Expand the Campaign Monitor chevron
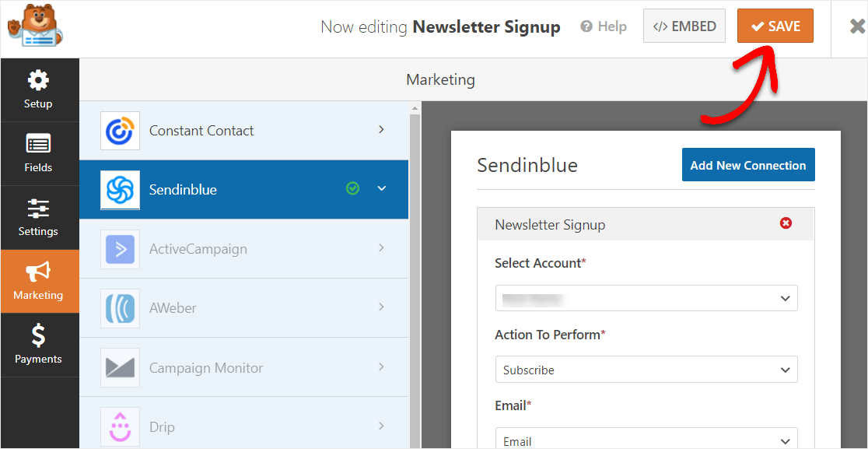The image size is (868, 449). 381,367
